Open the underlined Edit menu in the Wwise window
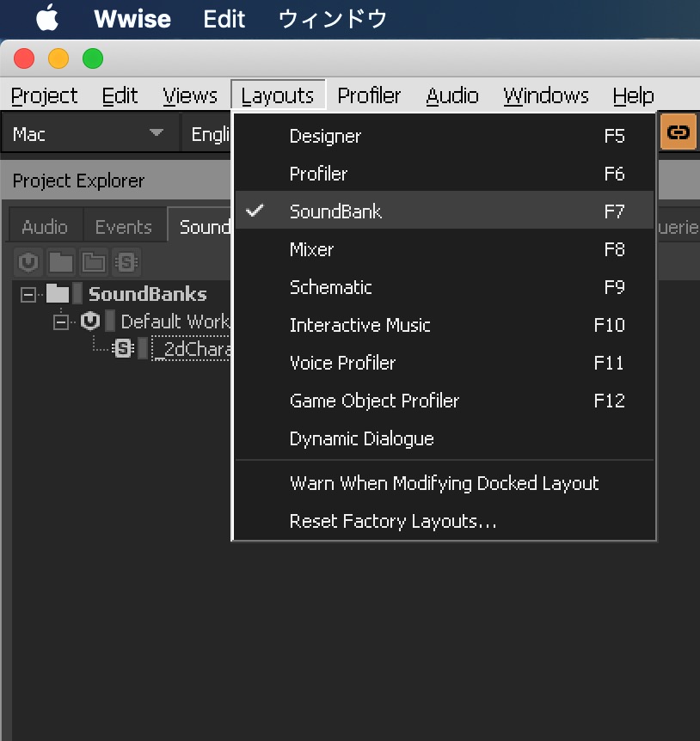The width and height of the screenshot is (700, 741). click(x=120, y=95)
